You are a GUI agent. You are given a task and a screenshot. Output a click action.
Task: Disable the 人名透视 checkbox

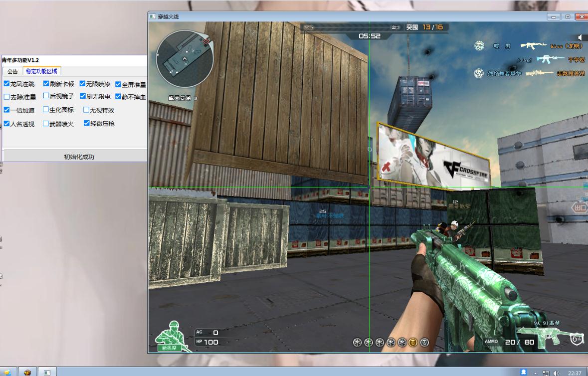pyautogui.click(x=6, y=123)
